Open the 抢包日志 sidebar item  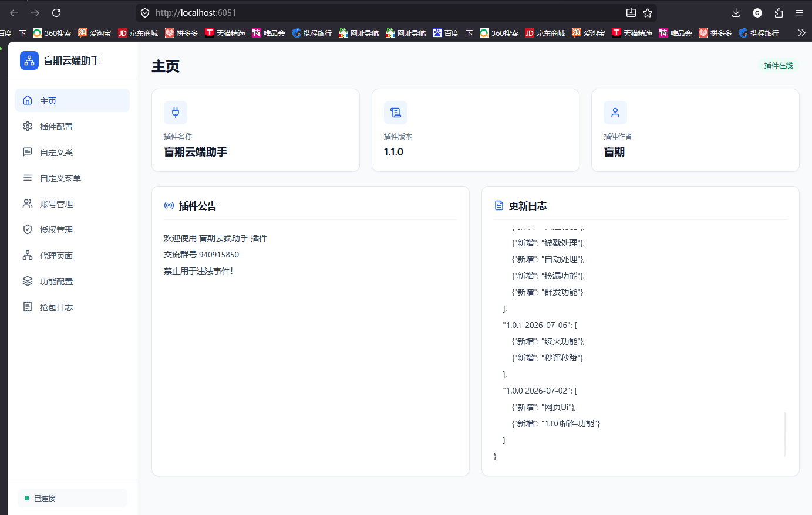pyautogui.click(x=72, y=307)
